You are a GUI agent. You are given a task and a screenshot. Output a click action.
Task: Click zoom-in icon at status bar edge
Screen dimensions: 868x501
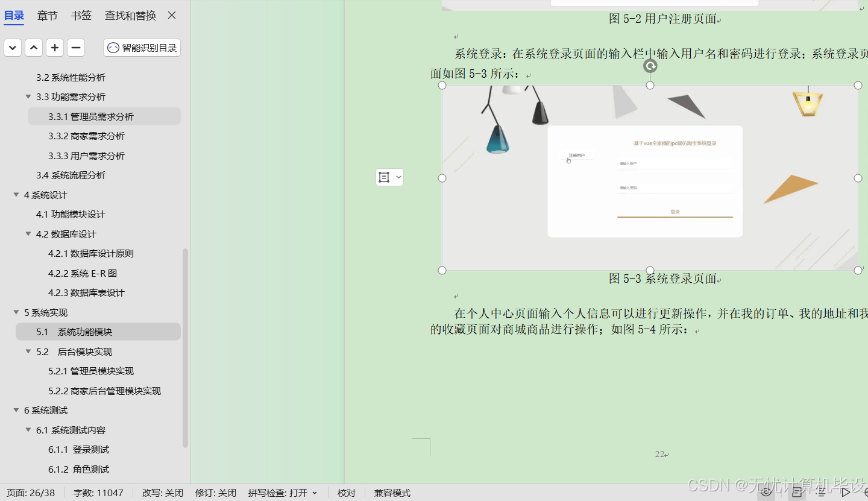[x=866, y=493]
